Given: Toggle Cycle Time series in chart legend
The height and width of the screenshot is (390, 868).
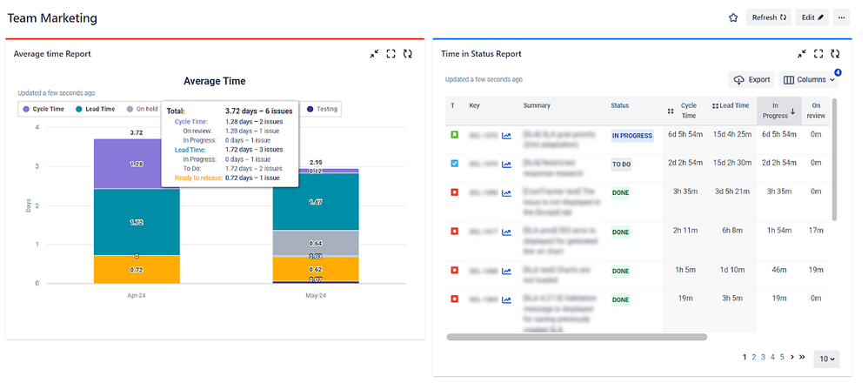Looking at the screenshot, I should tap(42, 109).
